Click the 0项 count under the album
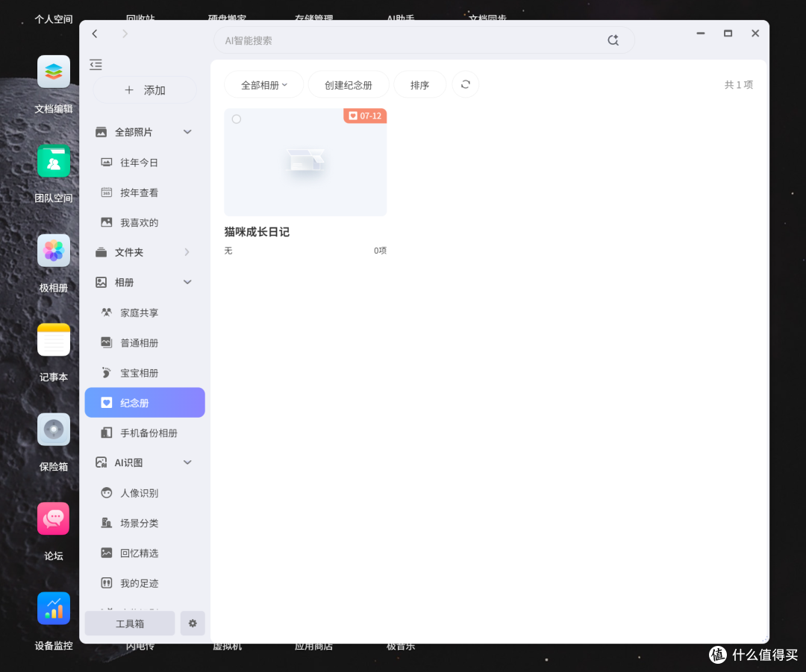 (x=380, y=251)
